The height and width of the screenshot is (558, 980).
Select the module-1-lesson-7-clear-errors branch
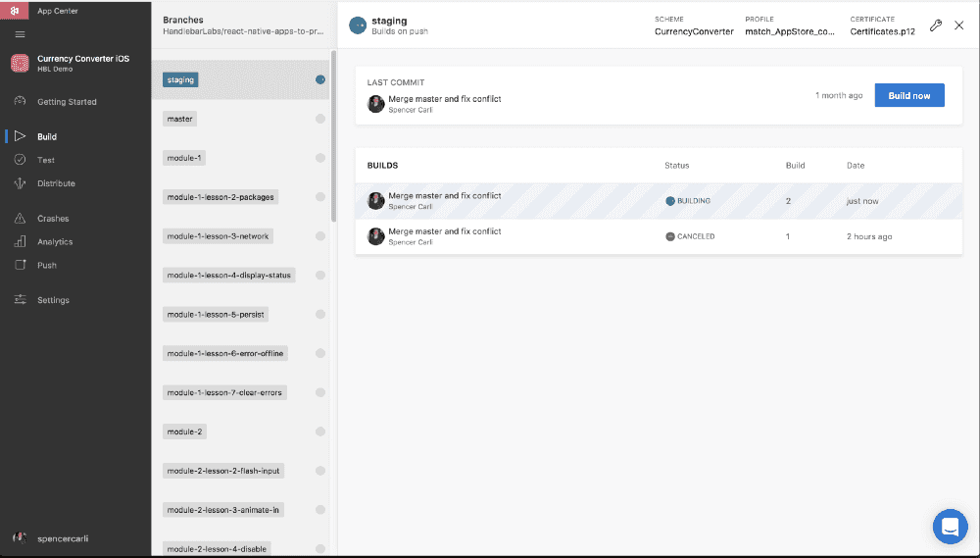tap(225, 392)
